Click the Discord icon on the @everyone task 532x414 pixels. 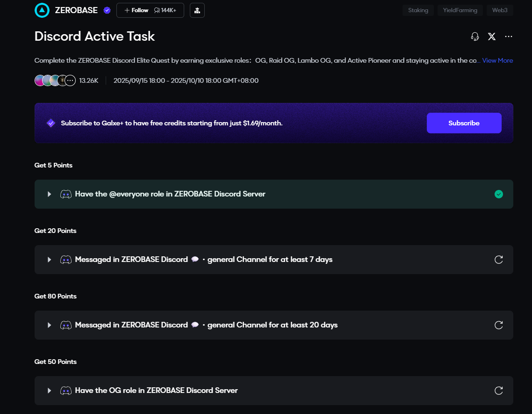coord(65,194)
